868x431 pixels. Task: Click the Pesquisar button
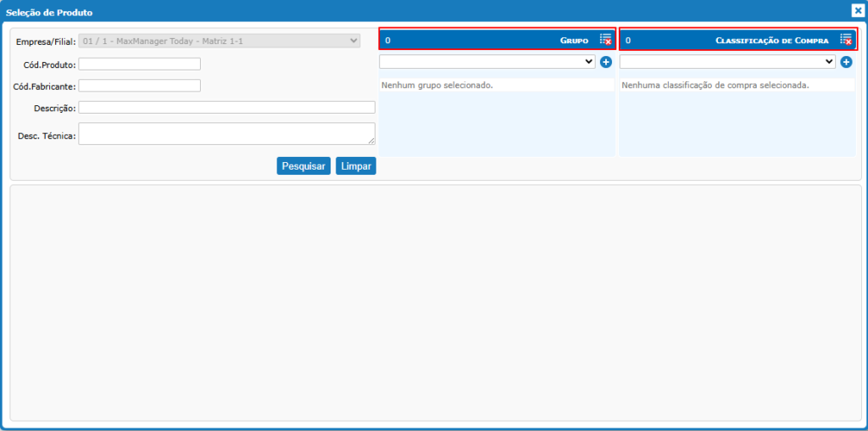click(x=303, y=166)
